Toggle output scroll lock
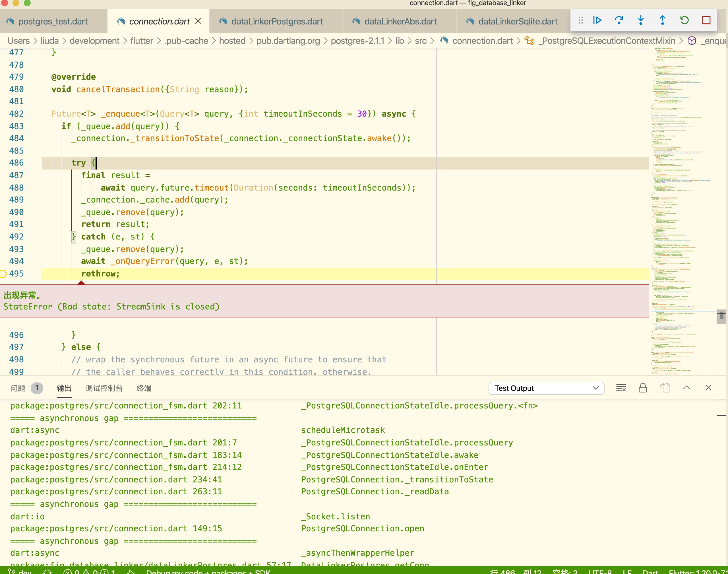The width and height of the screenshot is (728, 574). click(x=643, y=388)
